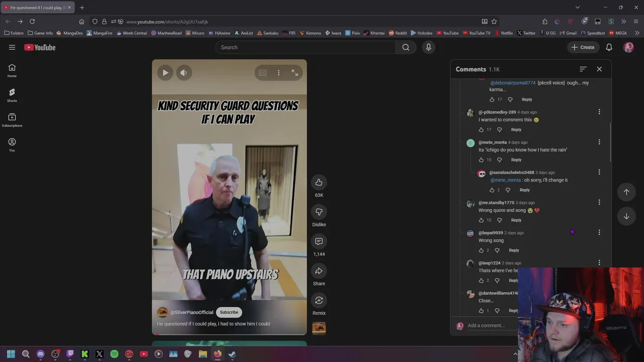Open the You section in the sidebar
The width and height of the screenshot is (644, 362).
[x=12, y=145]
